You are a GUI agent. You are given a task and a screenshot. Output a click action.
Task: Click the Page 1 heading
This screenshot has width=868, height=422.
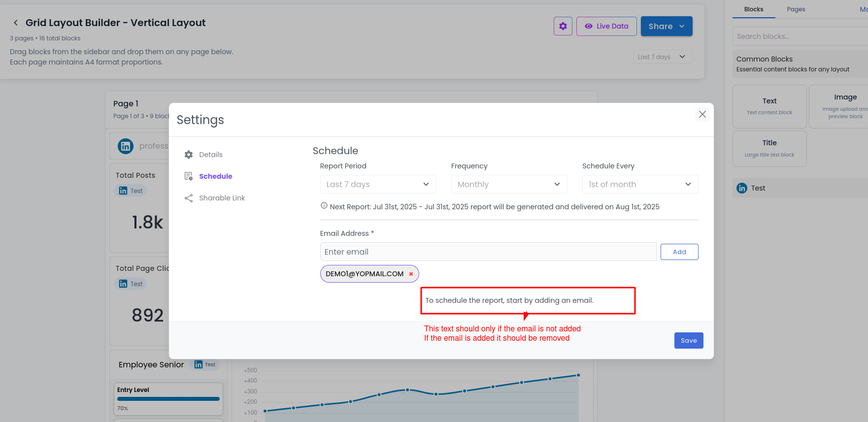pos(126,103)
